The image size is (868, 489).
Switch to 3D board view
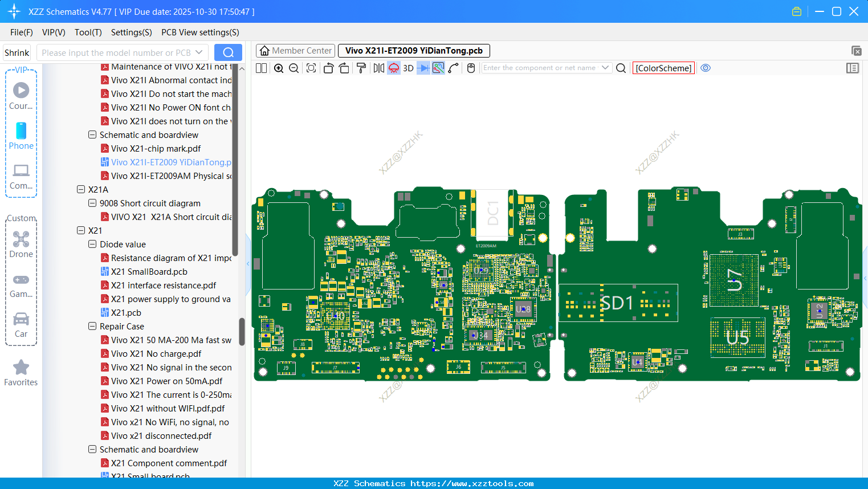[x=408, y=68]
